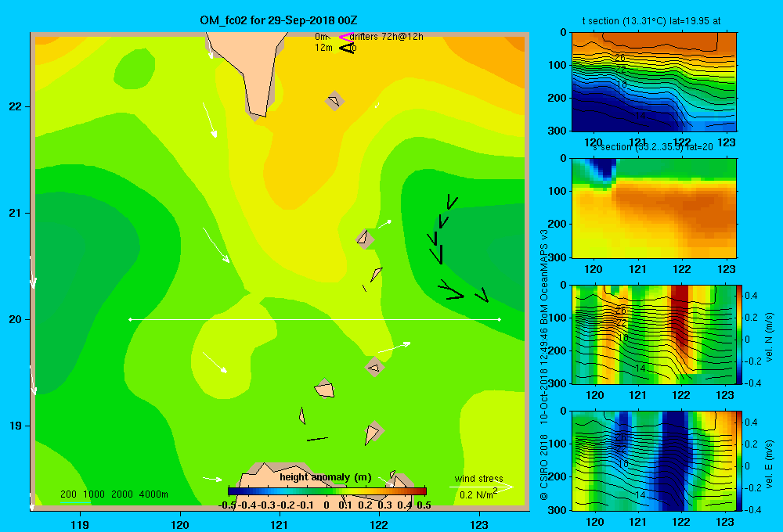This screenshot has height=532, width=783.
Task: Click the small island near 22°N 121.5°E
Action: point(334,101)
